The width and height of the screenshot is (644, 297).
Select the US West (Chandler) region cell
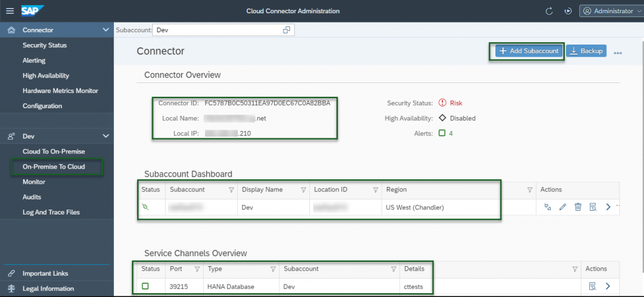(x=459, y=208)
